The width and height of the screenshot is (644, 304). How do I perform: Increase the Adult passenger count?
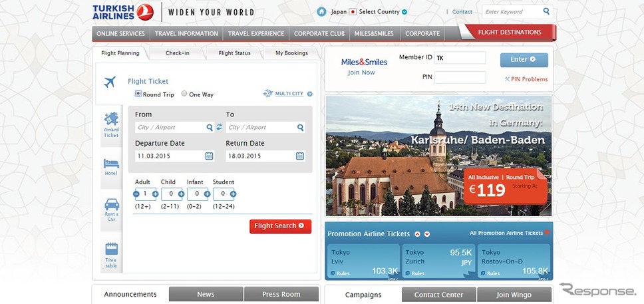[x=155, y=194]
